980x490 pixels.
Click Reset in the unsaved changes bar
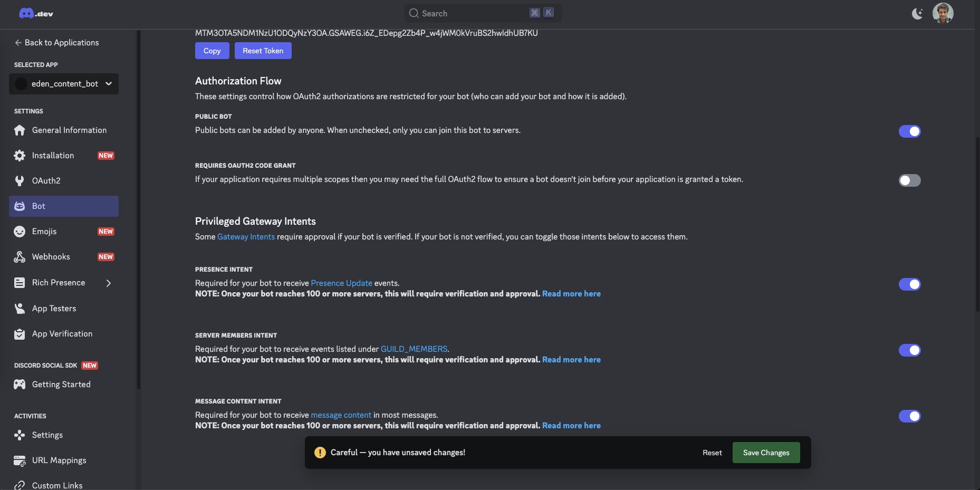712,453
